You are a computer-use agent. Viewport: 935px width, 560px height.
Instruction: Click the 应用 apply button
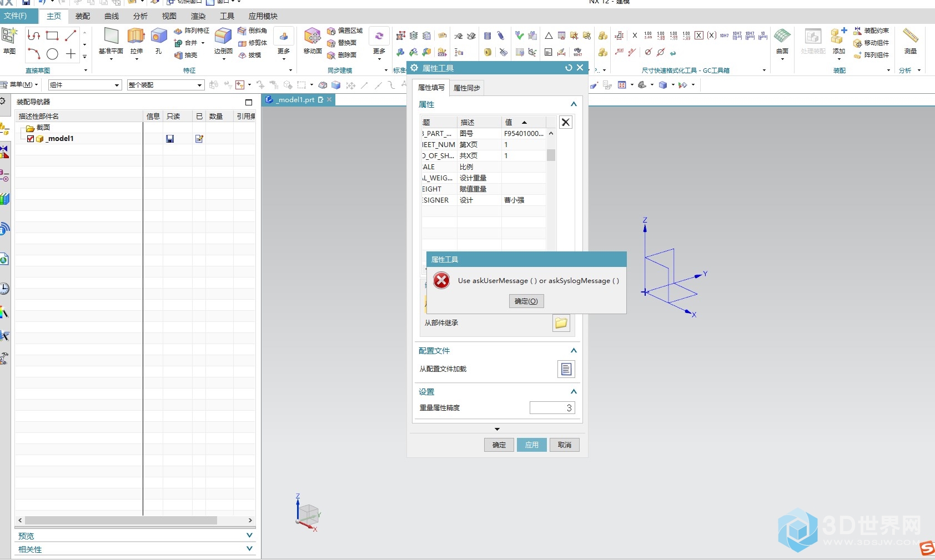coord(532,445)
